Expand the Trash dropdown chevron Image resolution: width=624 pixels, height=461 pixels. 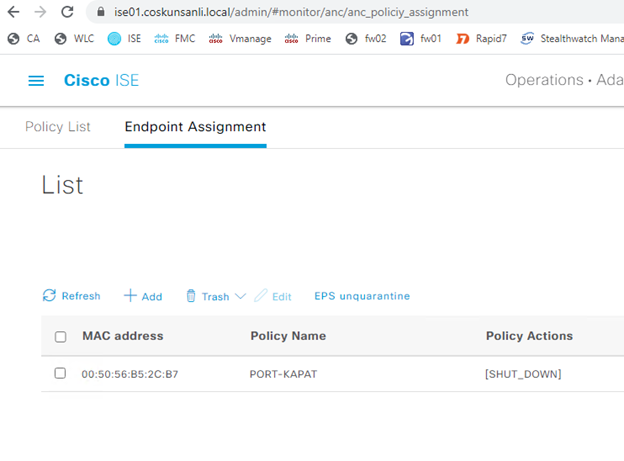click(240, 296)
